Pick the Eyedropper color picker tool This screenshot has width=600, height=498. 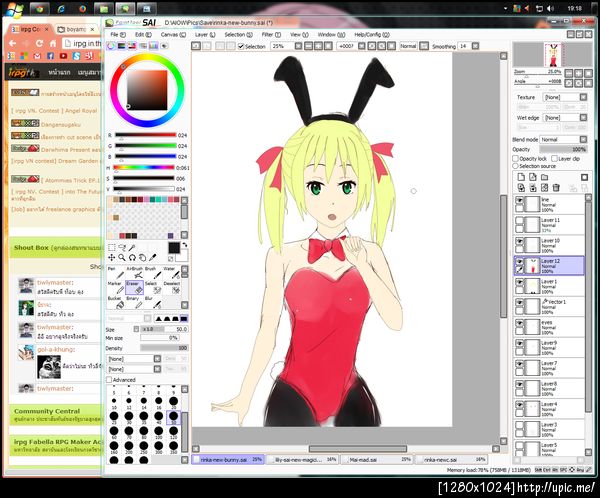153,258
